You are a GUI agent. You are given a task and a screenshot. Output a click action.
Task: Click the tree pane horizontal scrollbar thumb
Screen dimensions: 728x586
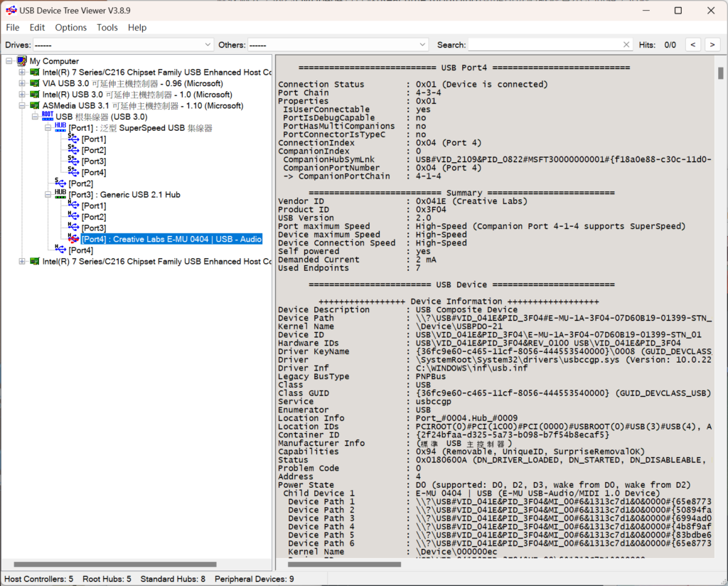pos(115,565)
